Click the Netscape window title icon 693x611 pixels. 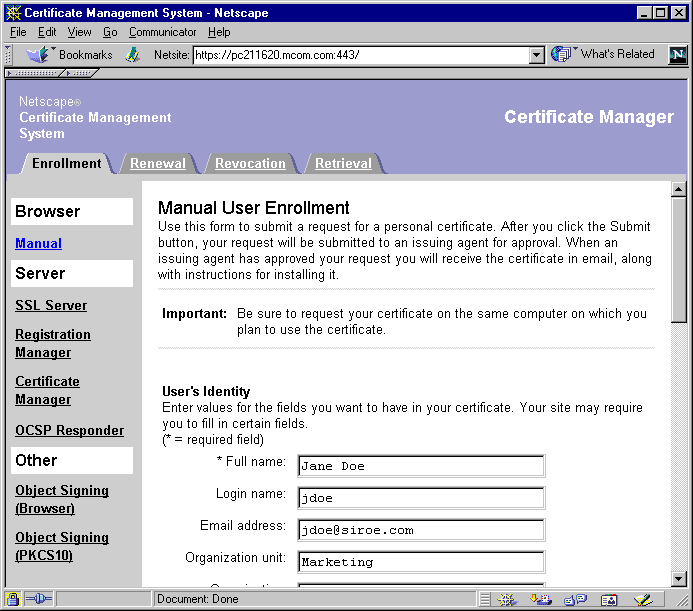pos(14,13)
